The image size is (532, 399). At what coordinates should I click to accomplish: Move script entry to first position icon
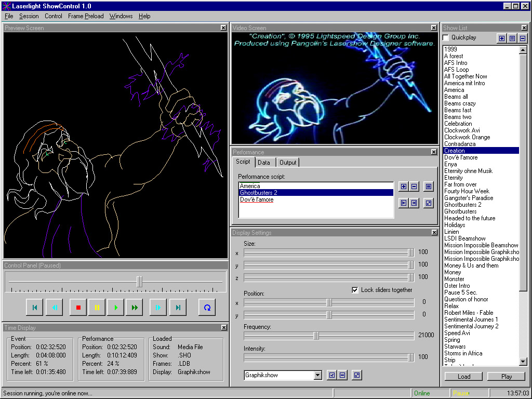tap(403, 203)
